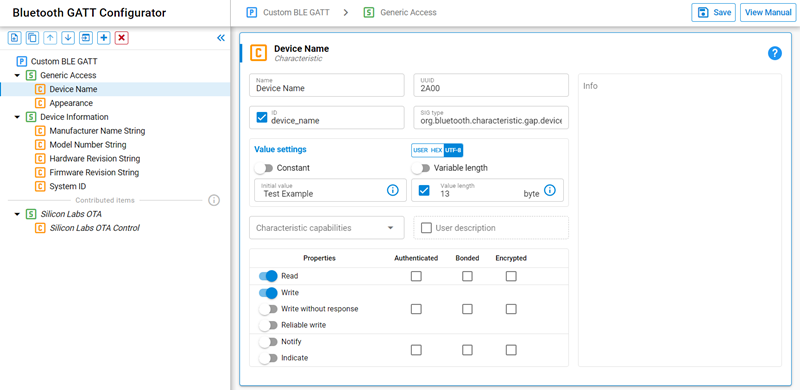Toggle the Notify property switch
The width and height of the screenshot is (800, 390).
tap(267, 342)
